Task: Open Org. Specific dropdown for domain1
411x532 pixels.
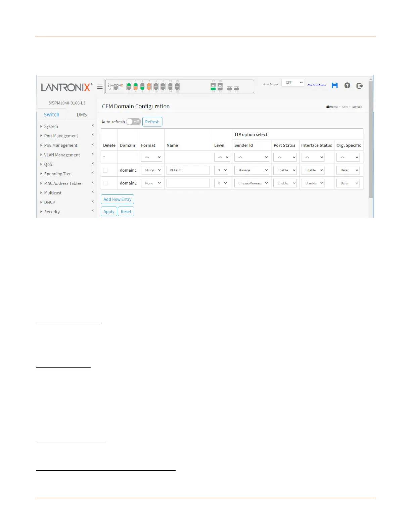Action: (348, 170)
